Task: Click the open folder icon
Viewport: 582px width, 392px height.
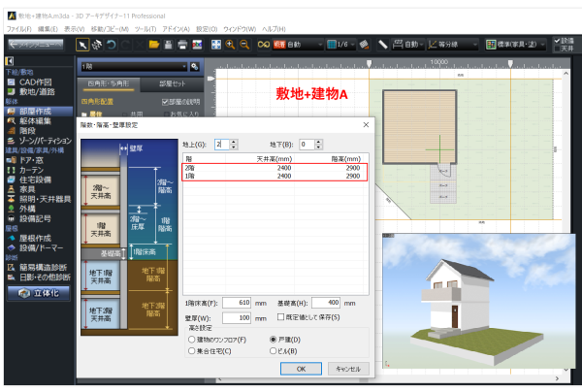Action: click(x=153, y=45)
